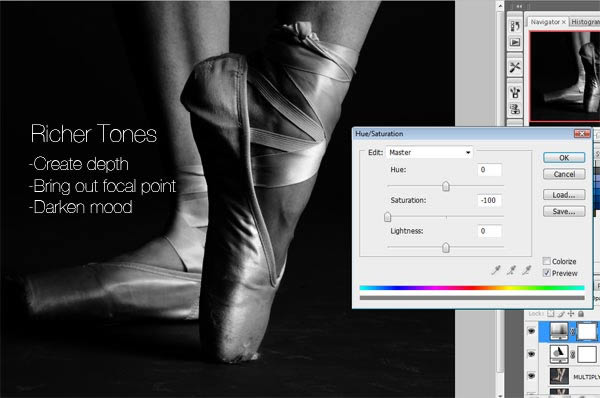Open the Clone Source panel icon
The height and width of the screenshot is (398, 600).
[x=515, y=109]
